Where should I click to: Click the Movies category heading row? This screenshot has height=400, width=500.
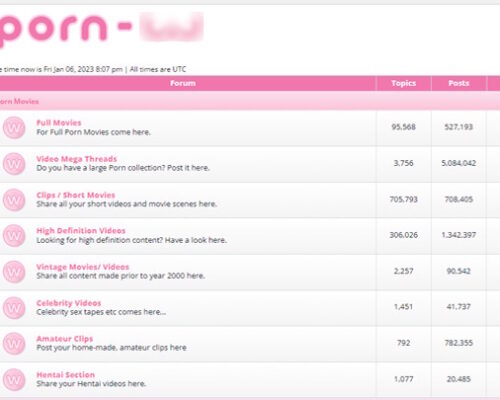click(250, 101)
